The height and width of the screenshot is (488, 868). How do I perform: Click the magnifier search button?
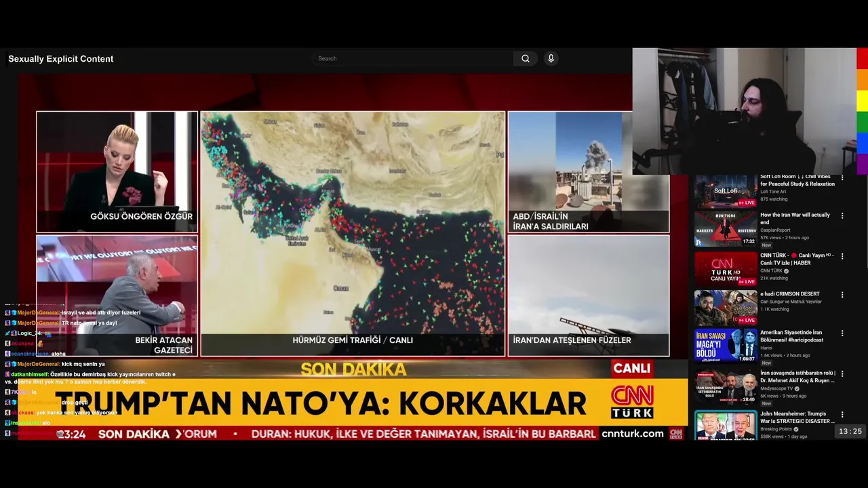pyautogui.click(x=526, y=59)
